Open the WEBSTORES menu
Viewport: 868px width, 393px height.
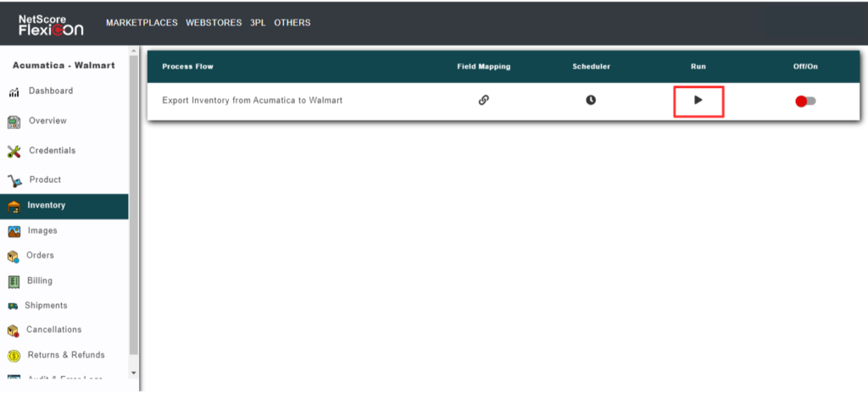[x=214, y=23]
